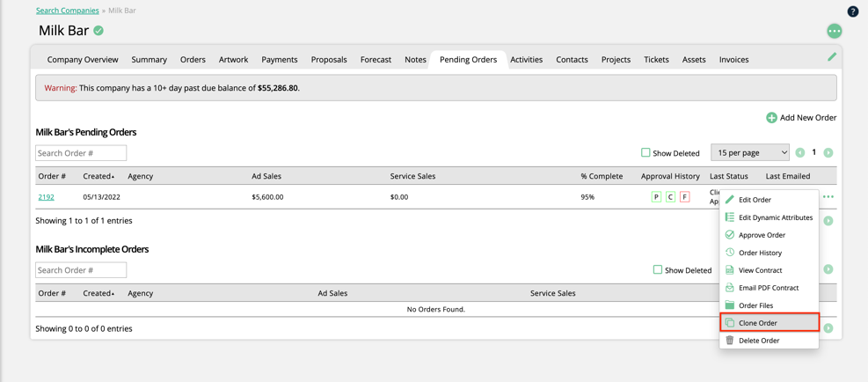Sort Incomplete Orders by Created column
Screen dimensions: 868x382
coord(98,293)
